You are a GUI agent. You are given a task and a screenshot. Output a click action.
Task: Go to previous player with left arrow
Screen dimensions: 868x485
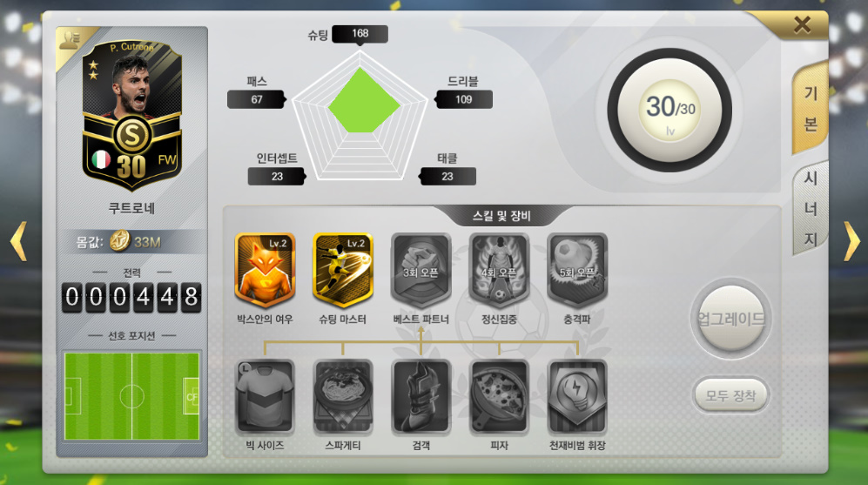(18, 241)
